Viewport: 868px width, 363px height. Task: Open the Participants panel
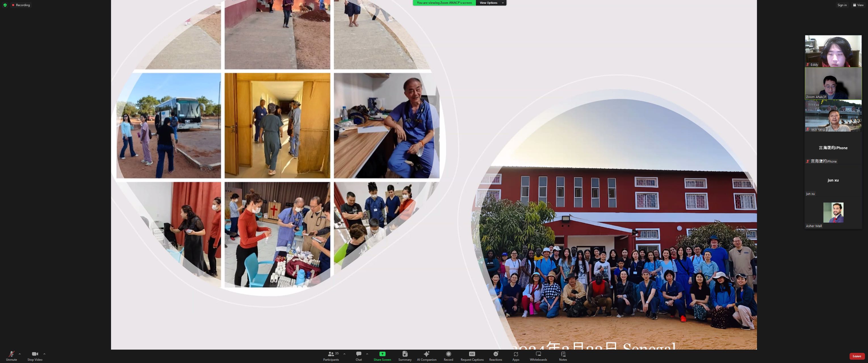(x=331, y=356)
